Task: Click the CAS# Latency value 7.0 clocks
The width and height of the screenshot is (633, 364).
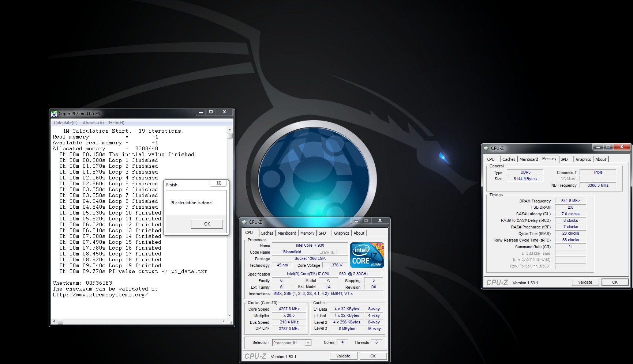Action: 570,214
